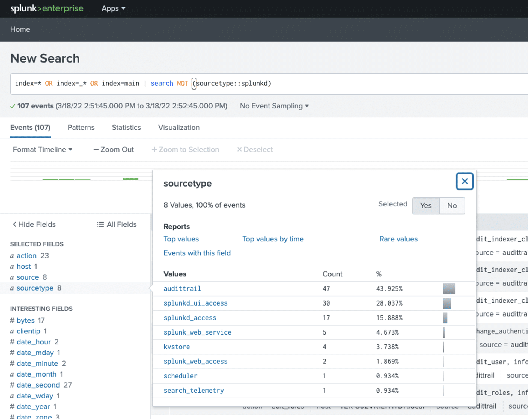Open the date_mday interesting field

pos(35,353)
